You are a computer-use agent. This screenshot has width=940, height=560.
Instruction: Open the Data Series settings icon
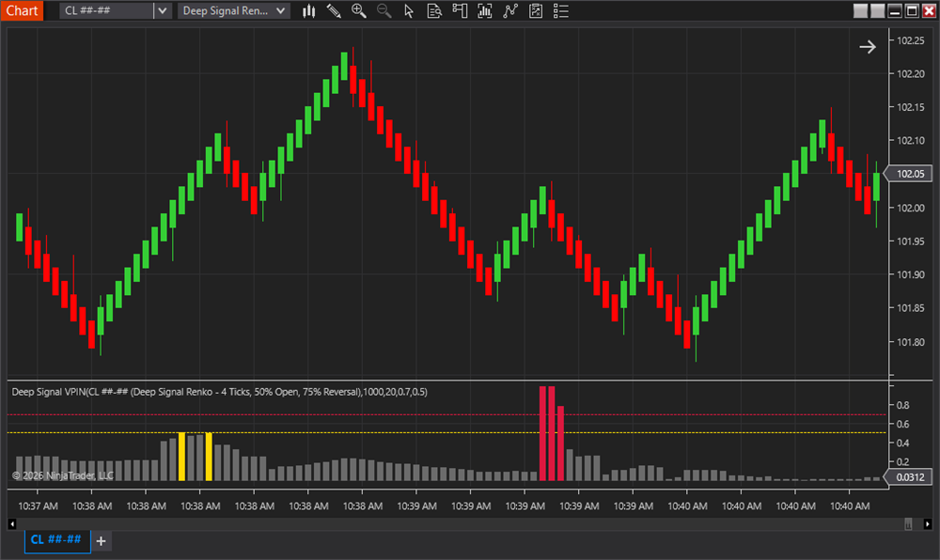pos(484,10)
